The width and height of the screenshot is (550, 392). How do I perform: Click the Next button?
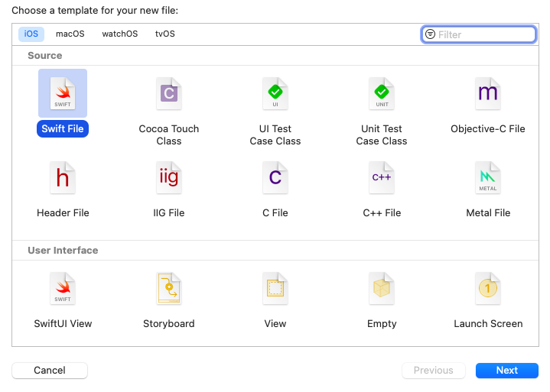[507, 371]
